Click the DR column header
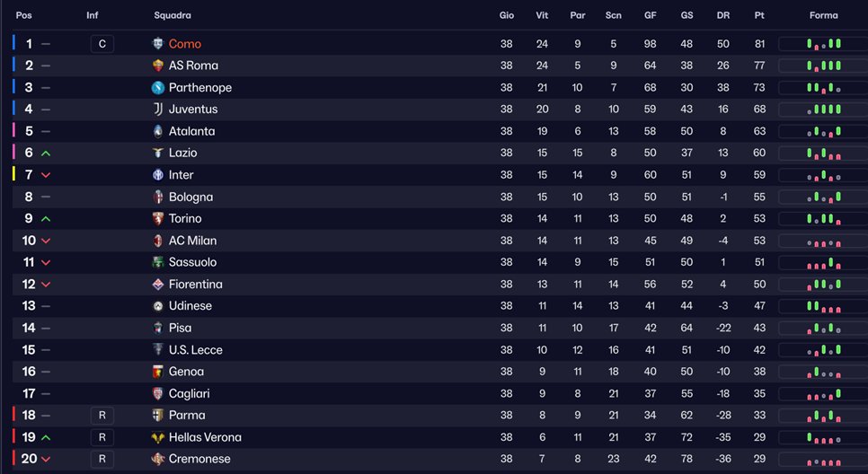Viewport: 868px width, 474px height. (x=723, y=15)
